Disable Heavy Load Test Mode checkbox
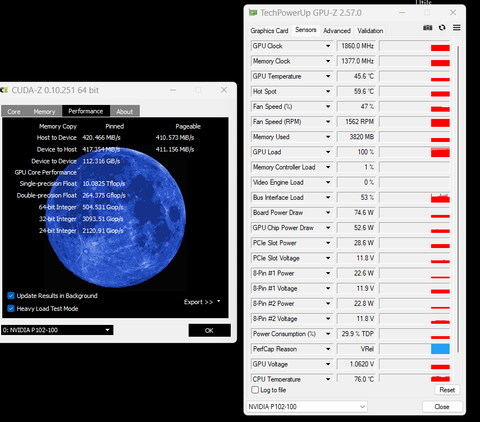This screenshot has height=422, width=480. 11,308
